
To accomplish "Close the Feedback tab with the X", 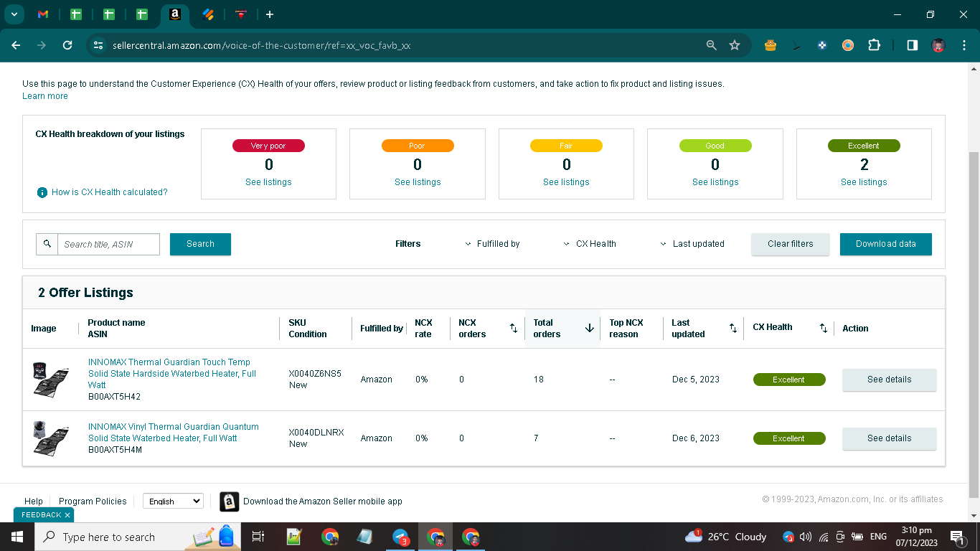I will 67,515.
